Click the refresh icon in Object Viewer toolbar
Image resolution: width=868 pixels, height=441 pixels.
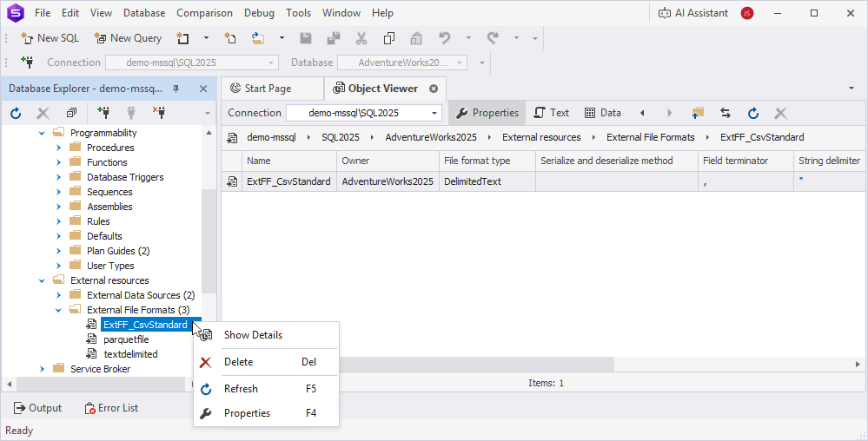(752, 113)
